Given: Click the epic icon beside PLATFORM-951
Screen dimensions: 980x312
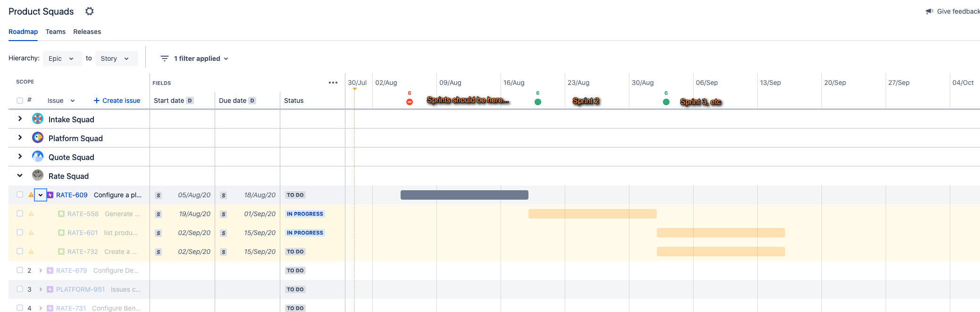Looking at the screenshot, I should tap(50, 289).
